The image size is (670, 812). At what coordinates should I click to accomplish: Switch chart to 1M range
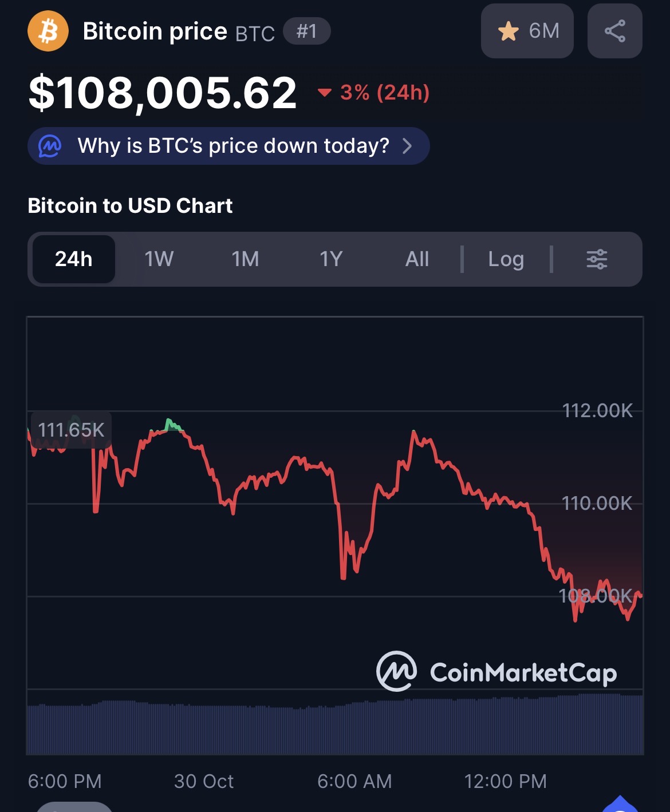245,259
